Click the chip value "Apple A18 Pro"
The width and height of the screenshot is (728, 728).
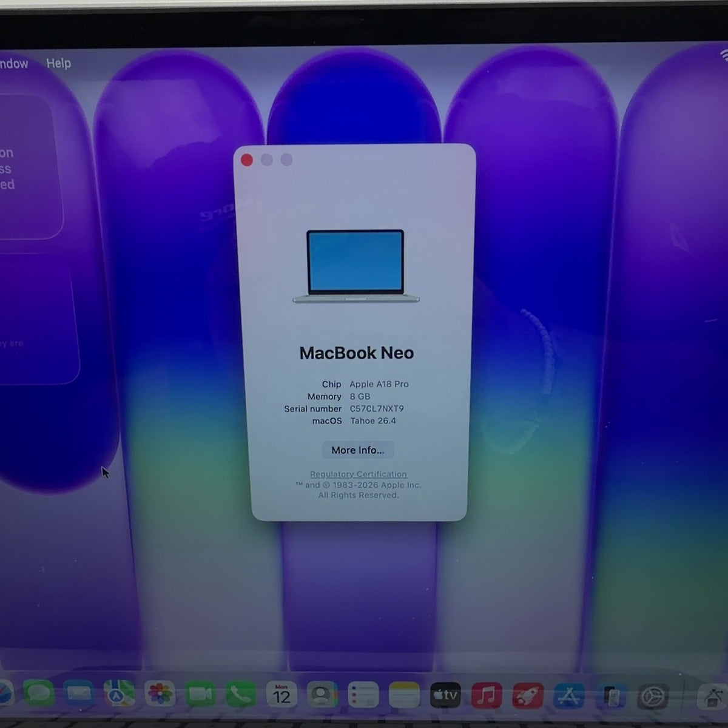click(x=379, y=384)
